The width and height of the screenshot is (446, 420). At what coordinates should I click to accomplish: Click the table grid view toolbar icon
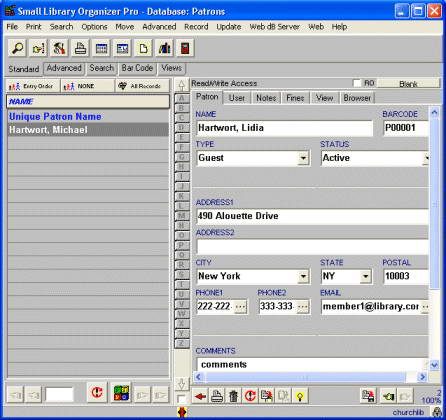point(101,48)
